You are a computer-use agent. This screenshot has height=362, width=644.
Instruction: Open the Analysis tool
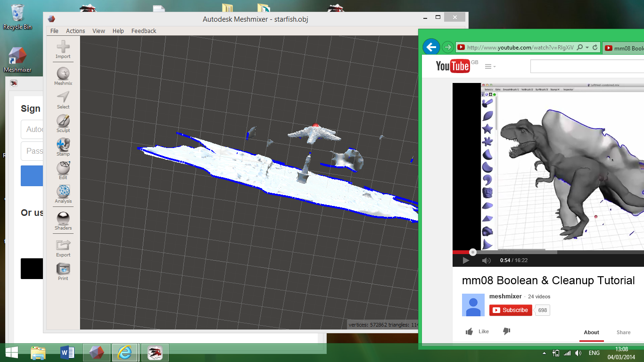tap(63, 194)
